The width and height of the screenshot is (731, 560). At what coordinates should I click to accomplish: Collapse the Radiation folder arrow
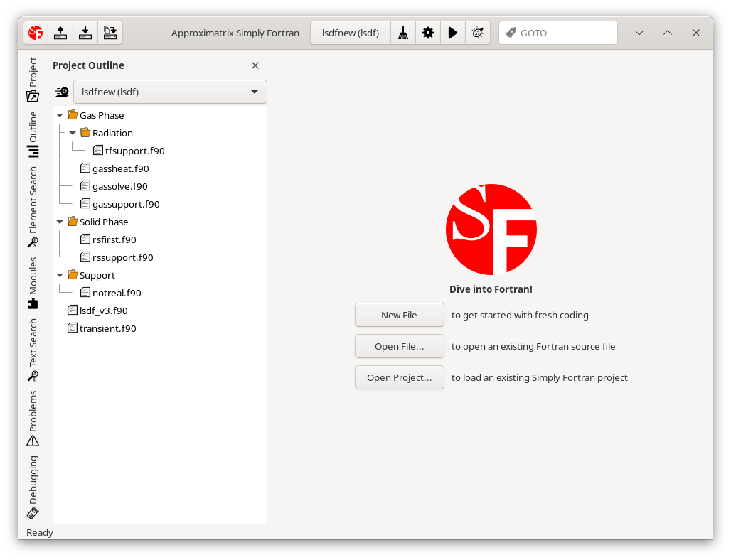pyautogui.click(x=73, y=133)
